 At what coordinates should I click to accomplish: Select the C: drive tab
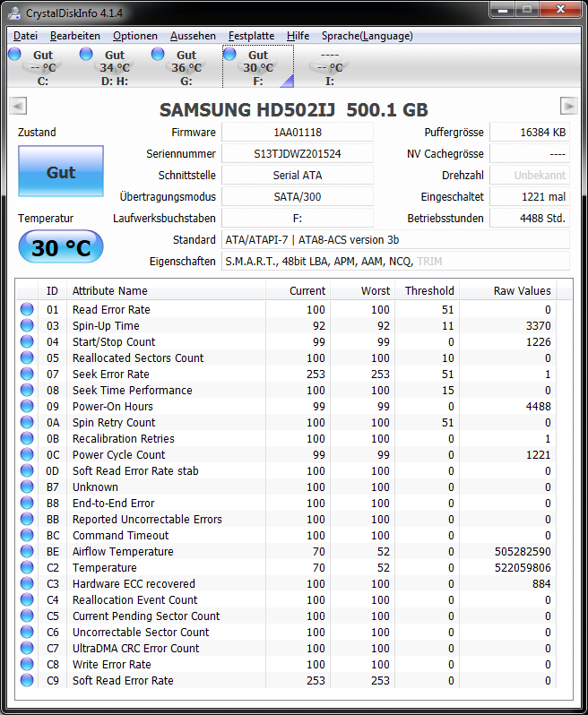[x=43, y=67]
